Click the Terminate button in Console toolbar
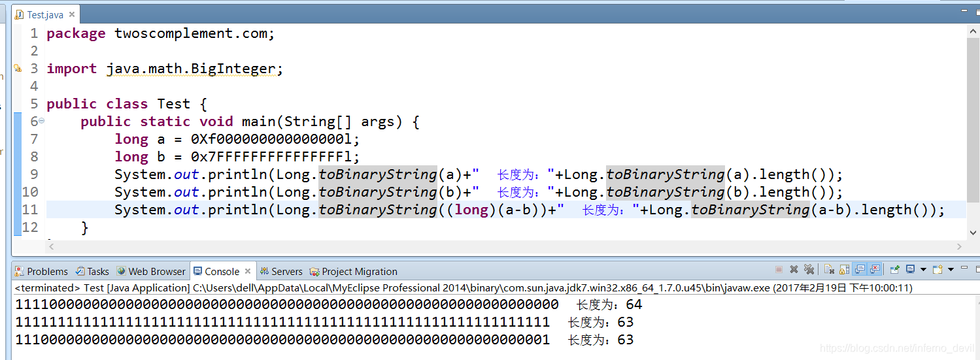The width and height of the screenshot is (980, 360). pos(779,269)
